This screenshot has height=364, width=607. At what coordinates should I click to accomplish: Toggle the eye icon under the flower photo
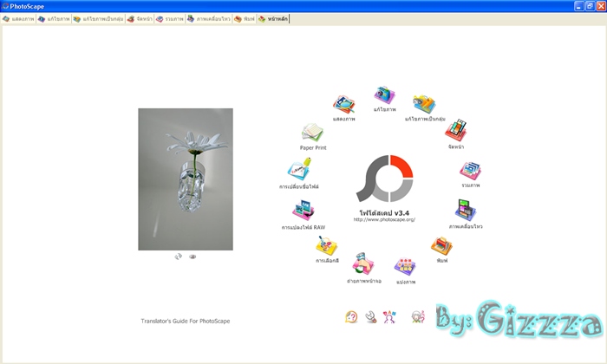pyautogui.click(x=193, y=257)
